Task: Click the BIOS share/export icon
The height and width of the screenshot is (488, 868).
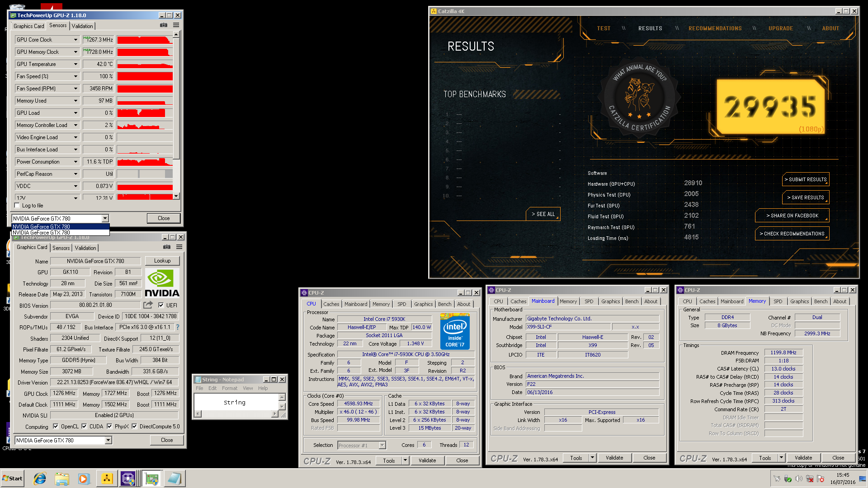Action: click(x=148, y=305)
